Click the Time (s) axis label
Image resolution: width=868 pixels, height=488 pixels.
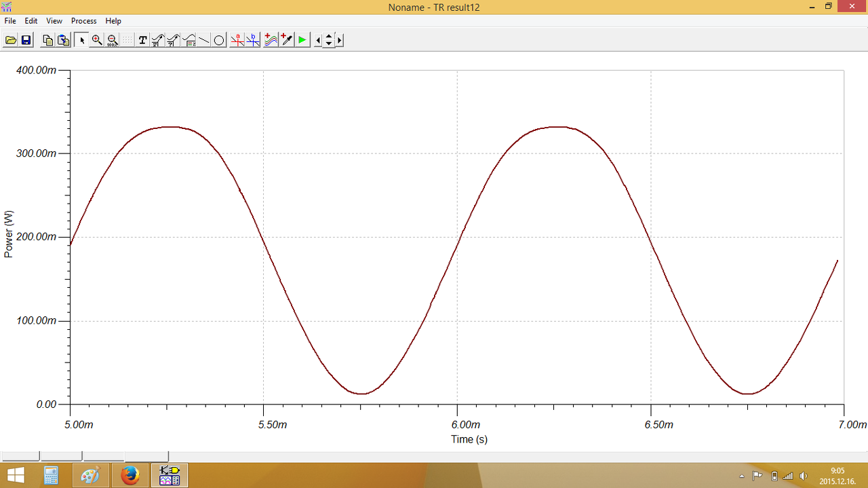(469, 439)
